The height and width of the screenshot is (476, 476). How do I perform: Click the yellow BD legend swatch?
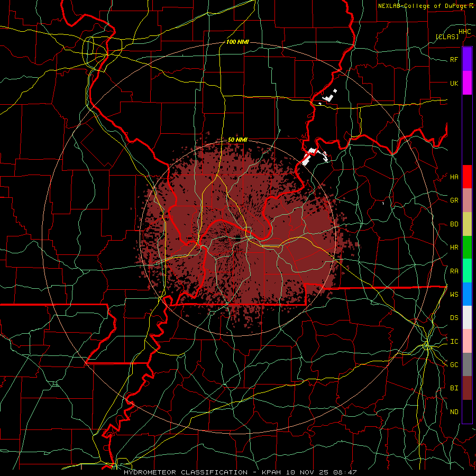click(x=467, y=224)
